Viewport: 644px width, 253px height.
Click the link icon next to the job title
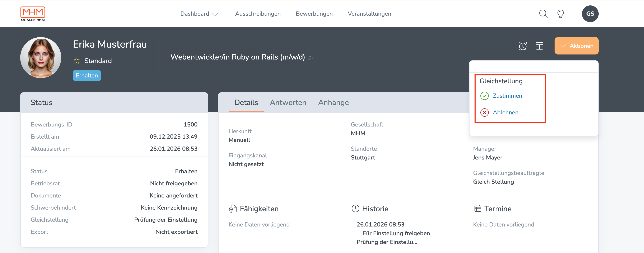[311, 57]
